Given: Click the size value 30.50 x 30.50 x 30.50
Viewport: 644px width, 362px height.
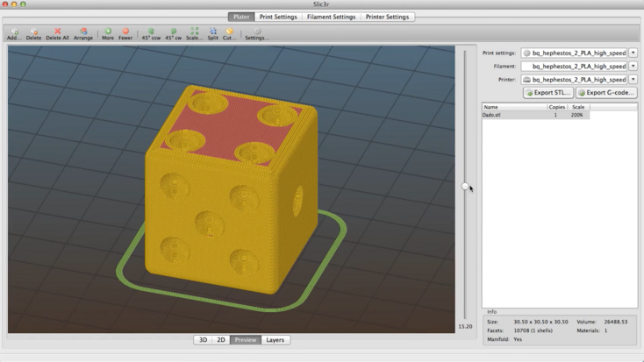Looking at the screenshot, I should point(541,322).
